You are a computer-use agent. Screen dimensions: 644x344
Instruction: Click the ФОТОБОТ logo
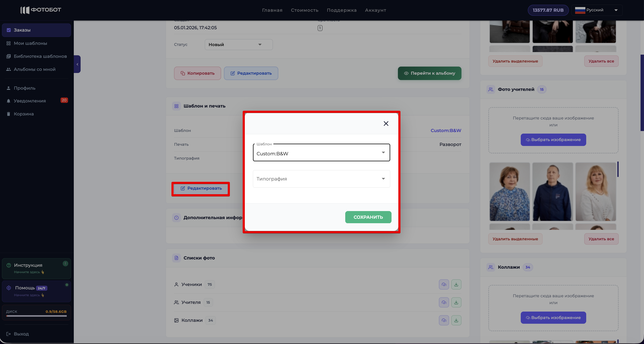click(41, 10)
